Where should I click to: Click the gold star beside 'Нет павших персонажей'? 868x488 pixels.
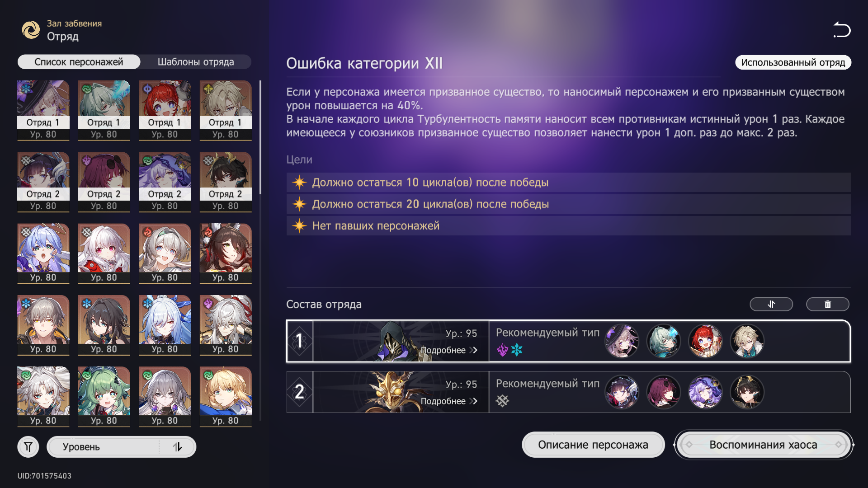(x=299, y=225)
